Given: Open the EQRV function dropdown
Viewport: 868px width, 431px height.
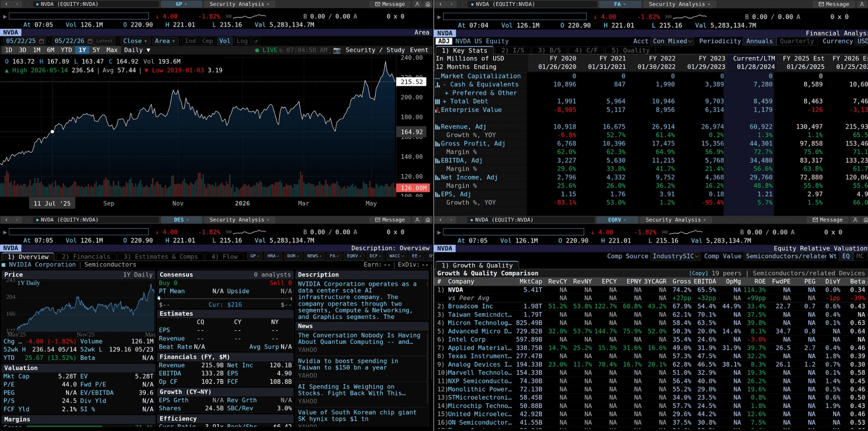Looking at the screenshot, I should 617,220.
